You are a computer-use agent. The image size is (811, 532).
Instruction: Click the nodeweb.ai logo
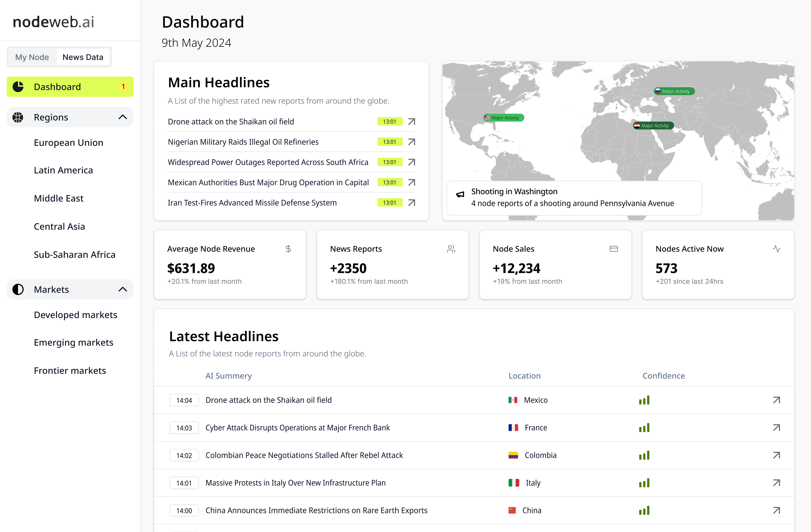tap(54, 22)
